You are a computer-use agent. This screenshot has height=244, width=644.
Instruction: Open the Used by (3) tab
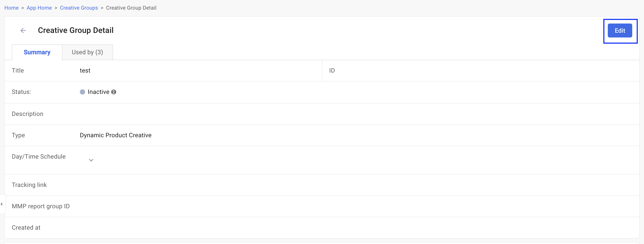(87, 52)
